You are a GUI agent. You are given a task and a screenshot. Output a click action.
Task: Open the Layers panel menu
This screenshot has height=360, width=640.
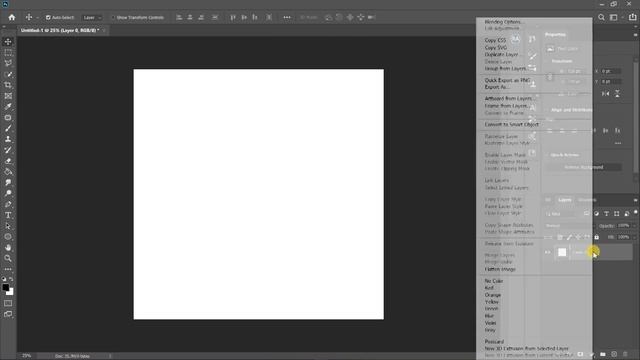pos(636,200)
